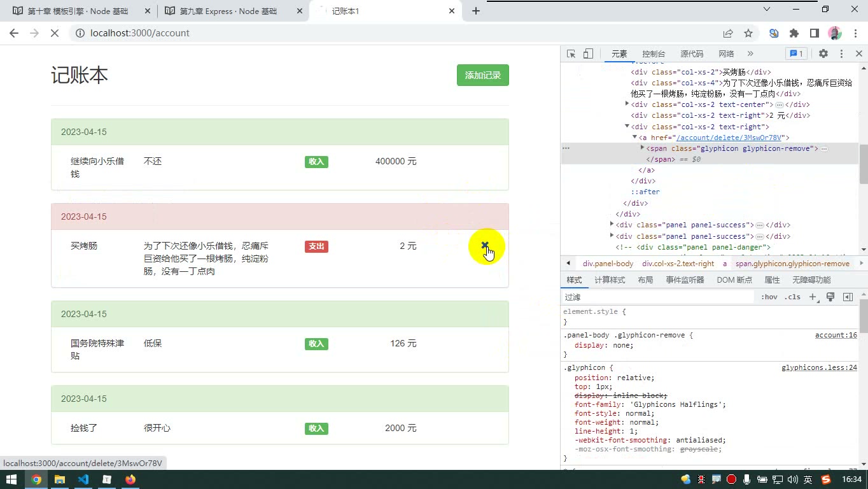
Task: Open the issues counter badge in DevTools
Action: [796, 54]
